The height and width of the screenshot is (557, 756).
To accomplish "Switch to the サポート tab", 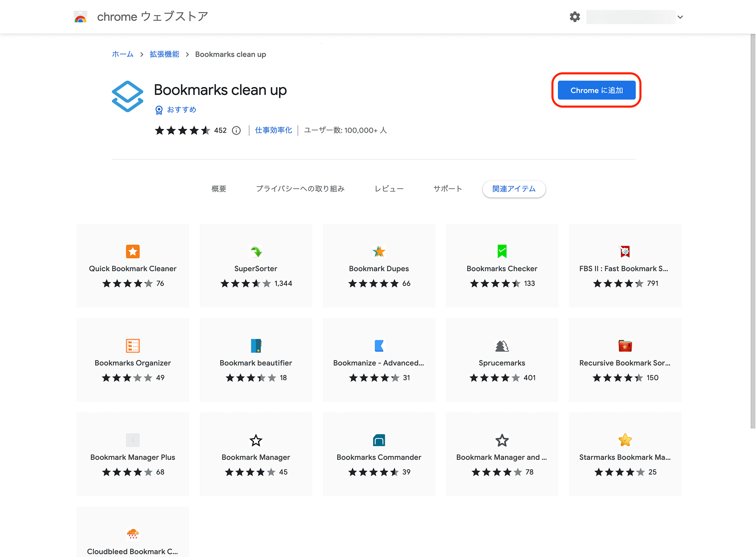I will 448,189.
